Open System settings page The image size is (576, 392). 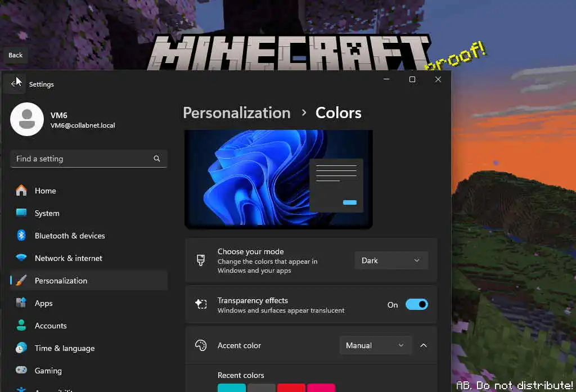click(89, 213)
